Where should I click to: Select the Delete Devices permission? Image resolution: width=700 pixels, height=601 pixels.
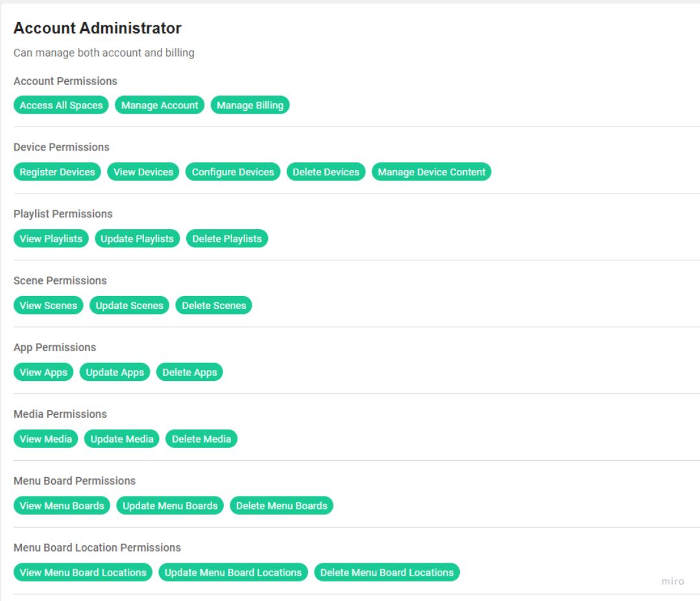pos(325,172)
